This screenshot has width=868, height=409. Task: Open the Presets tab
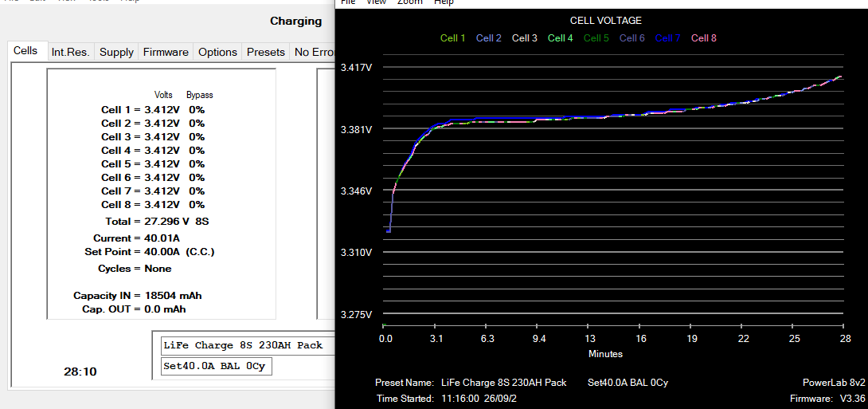[266, 52]
